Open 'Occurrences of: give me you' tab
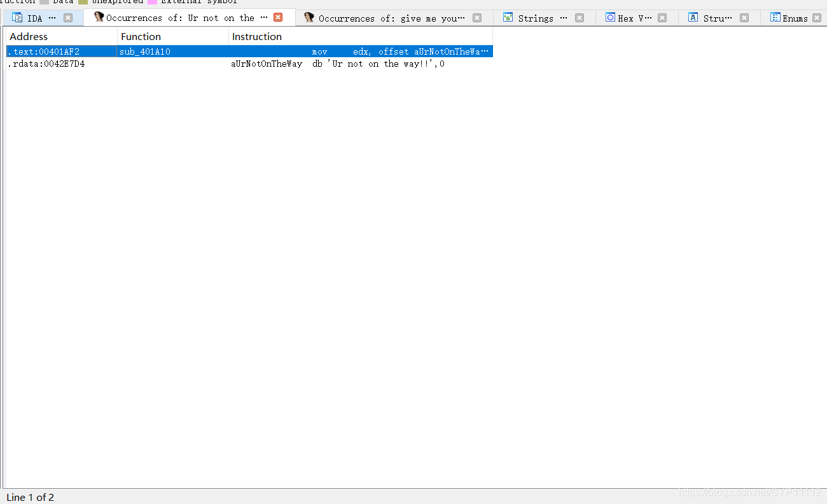The height and width of the screenshot is (504, 827). (x=393, y=18)
